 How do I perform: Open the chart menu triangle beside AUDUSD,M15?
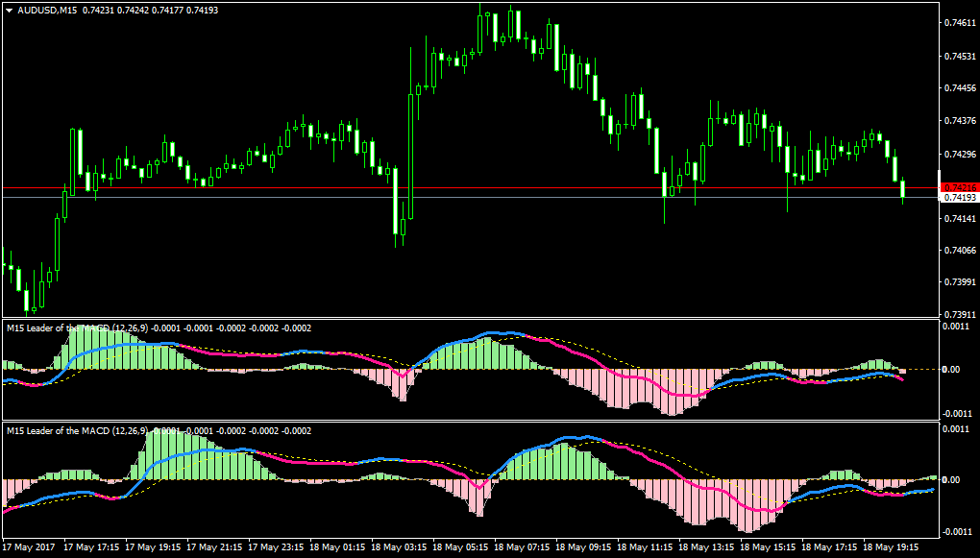click(9, 11)
